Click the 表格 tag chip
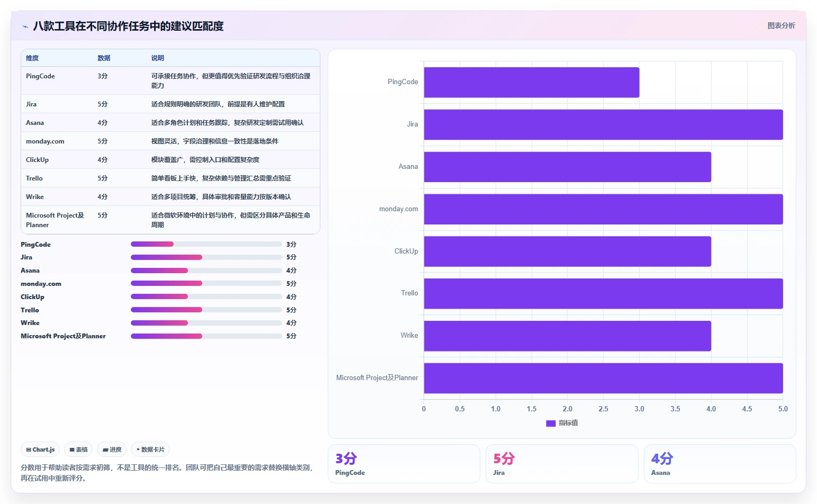This screenshot has width=817, height=504. pos(78,449)
